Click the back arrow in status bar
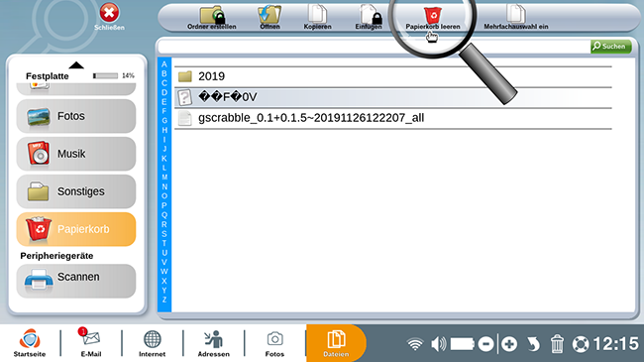Image resolution: width=644 pixels, height=362 pixels. coord(533,344)
